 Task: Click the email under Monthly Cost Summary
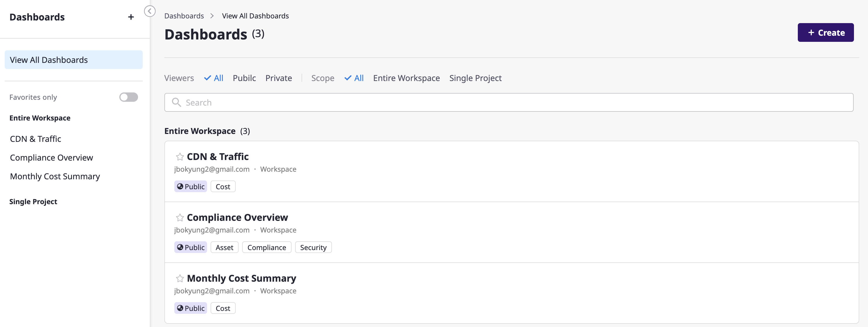point(212,291)
